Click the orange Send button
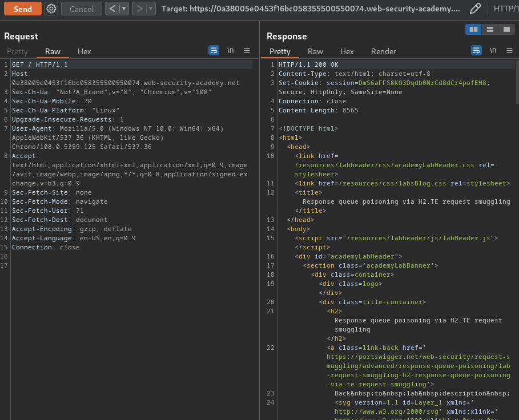Image resolution: width=519 pixels, height=420 pixels. pos(22,9)
